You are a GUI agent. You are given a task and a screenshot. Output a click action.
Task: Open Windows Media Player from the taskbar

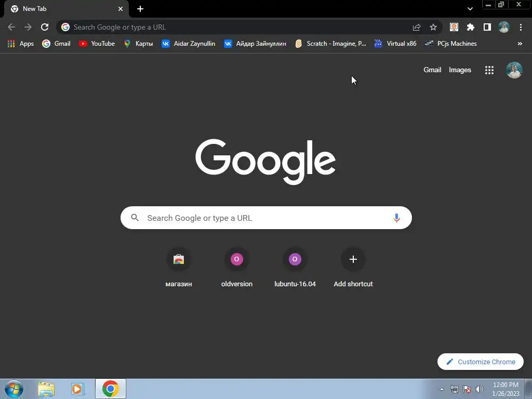point(78,389)
